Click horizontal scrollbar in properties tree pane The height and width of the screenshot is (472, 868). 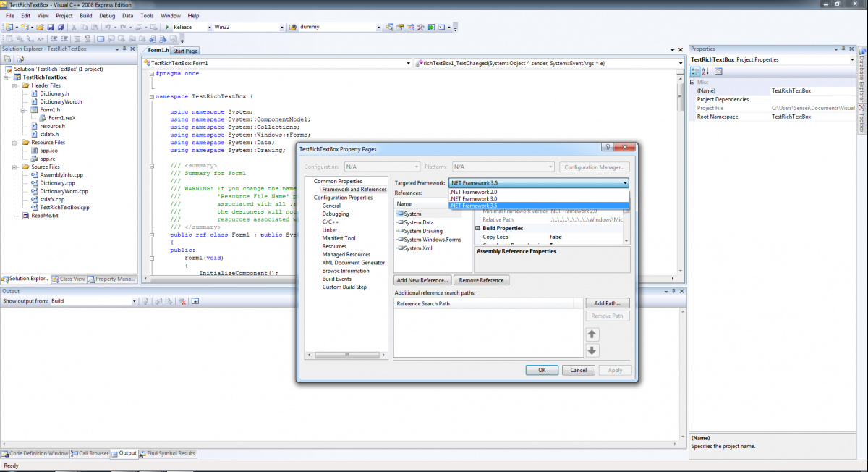click(x=346, y=355)
